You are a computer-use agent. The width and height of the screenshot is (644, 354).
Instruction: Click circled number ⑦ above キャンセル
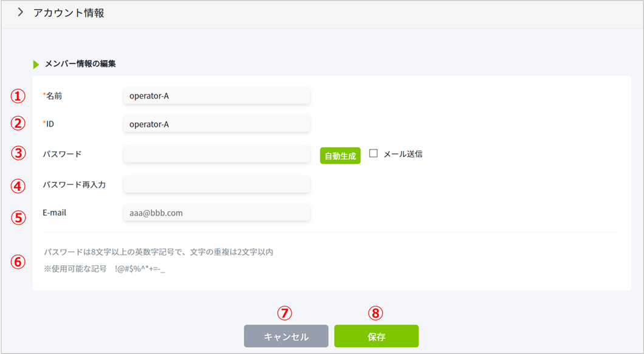coord(285,313)
